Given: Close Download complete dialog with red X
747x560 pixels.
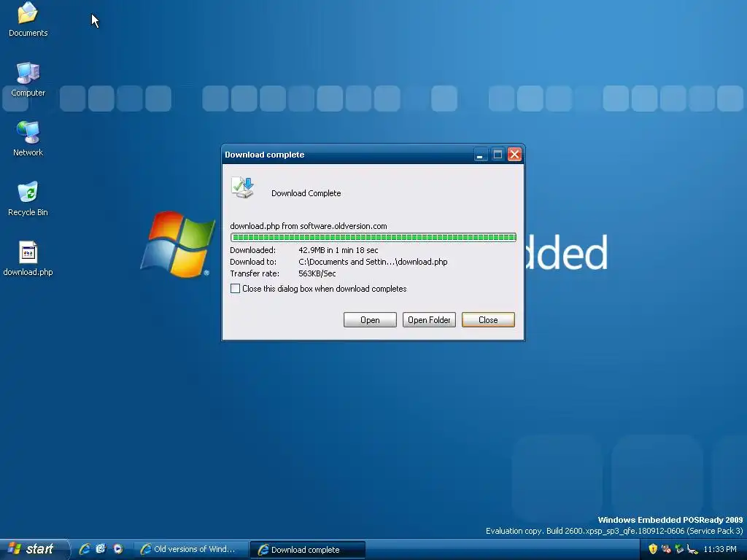Looking at the screenshot, I should [x=514, y=155].
